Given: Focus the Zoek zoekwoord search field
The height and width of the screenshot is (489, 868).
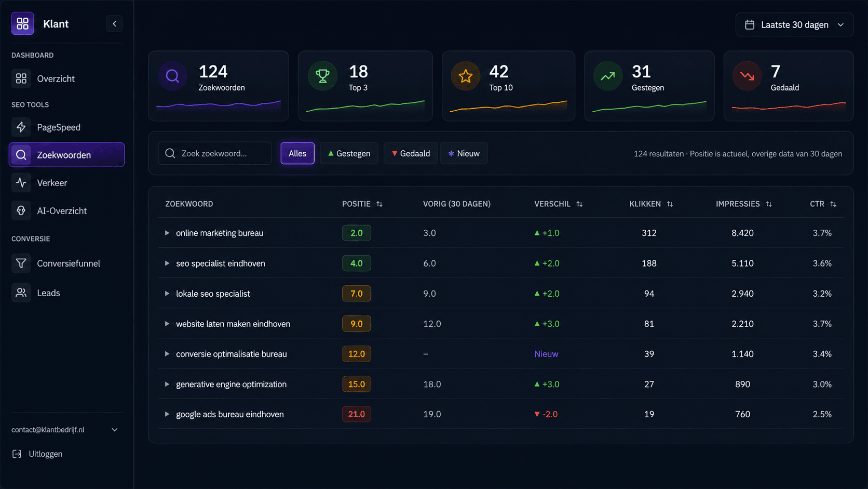Looking at the screenshot, I should tap(214, 153).
